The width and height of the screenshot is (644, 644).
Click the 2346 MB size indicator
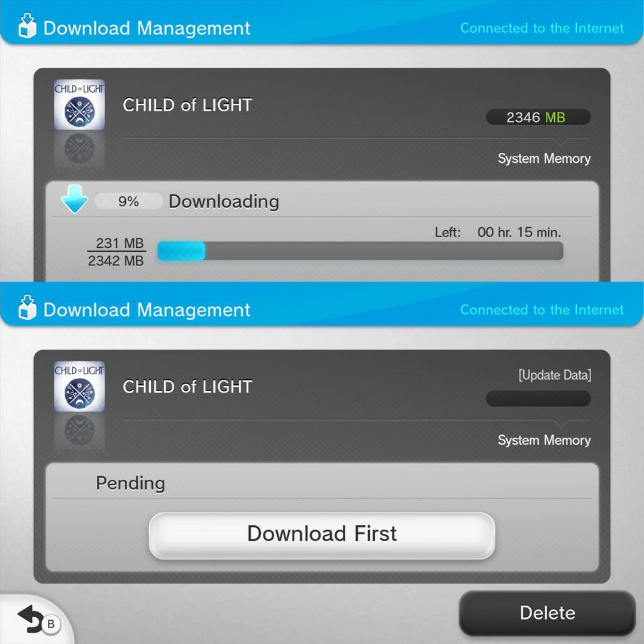pyautogui.click(x=538, y=117)
